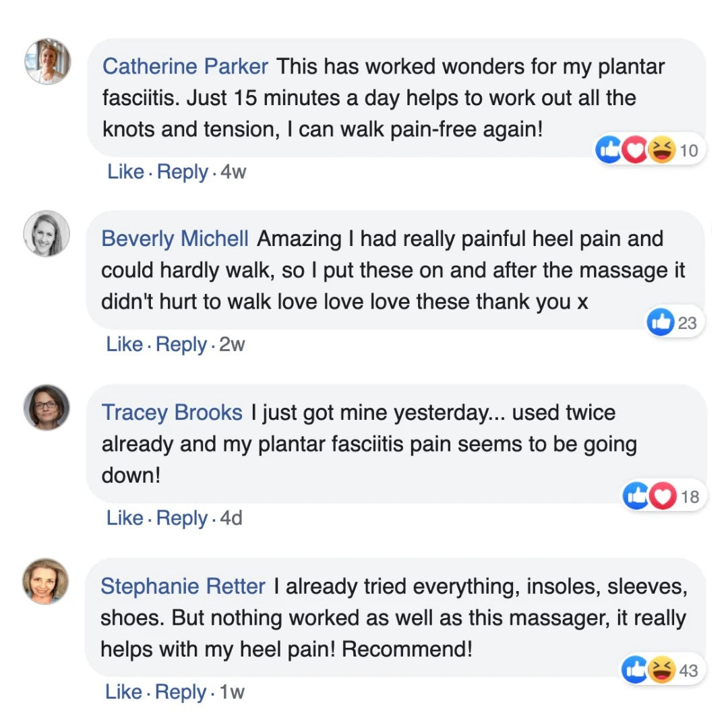728x728 pixels.
Task: Click Tracey Brooks' avatar image
Action: [47, 407]
